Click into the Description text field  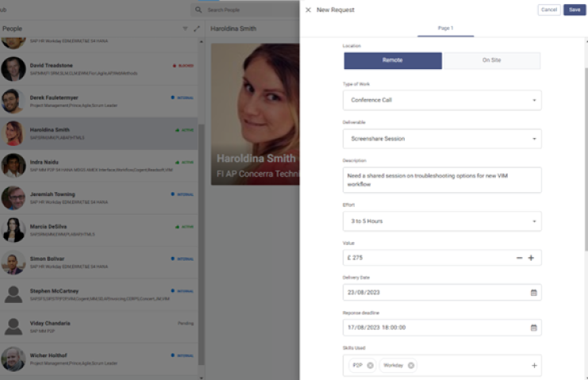442,179
